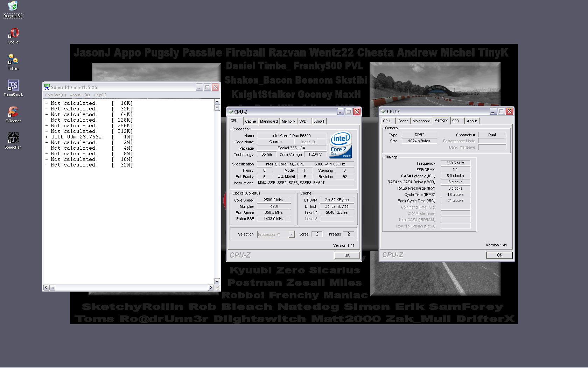Expand the Processor #1 selection dropdown
The width and height of the screenshot is (588, 368).
292,234
